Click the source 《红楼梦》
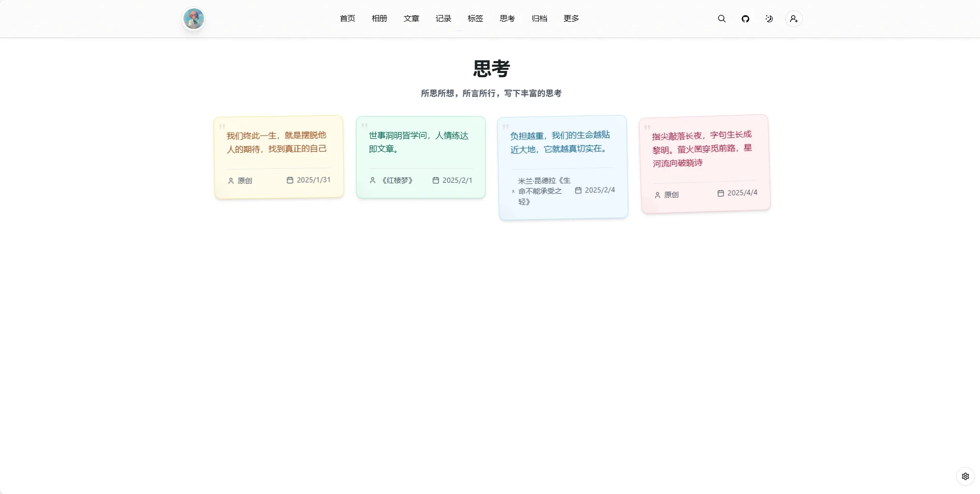This screenshot has width=980, height=494. pos(397,180)
